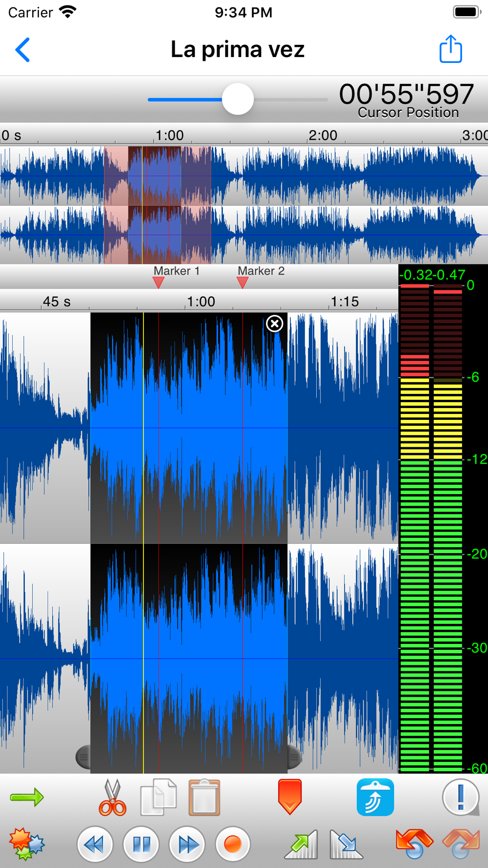Open the blue fingerprint audio tool icon
Image resolution: width=488 pixels, height=868 pixels.
(375, 797)
